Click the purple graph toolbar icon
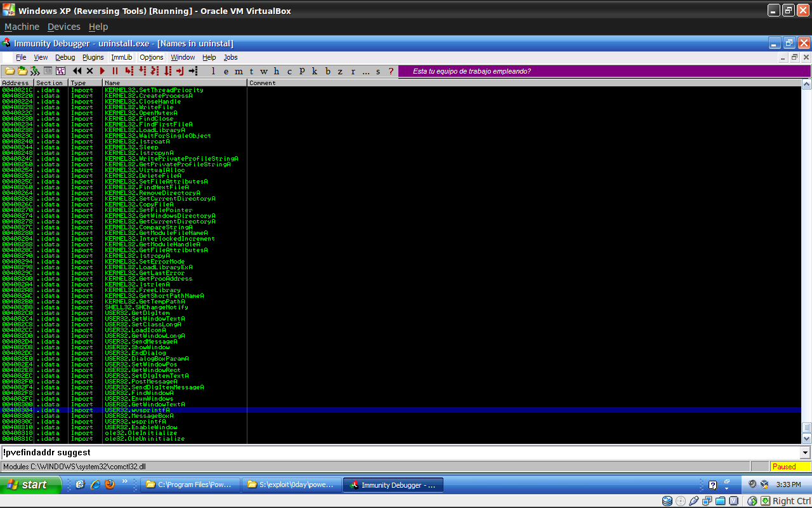 click(60, 71)
